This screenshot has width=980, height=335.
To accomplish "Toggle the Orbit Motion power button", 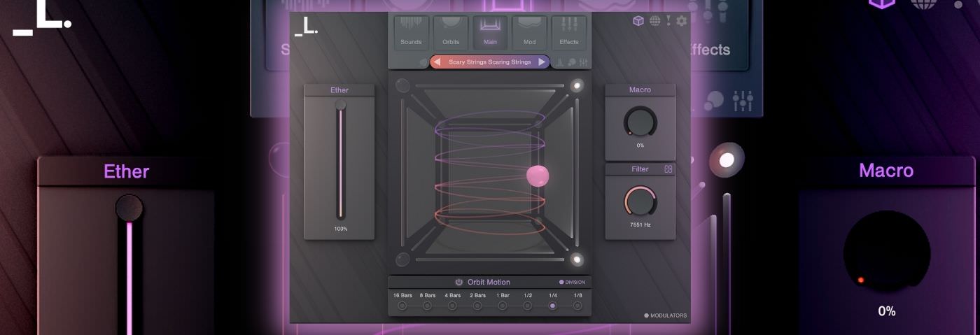I will pos(459,283).
